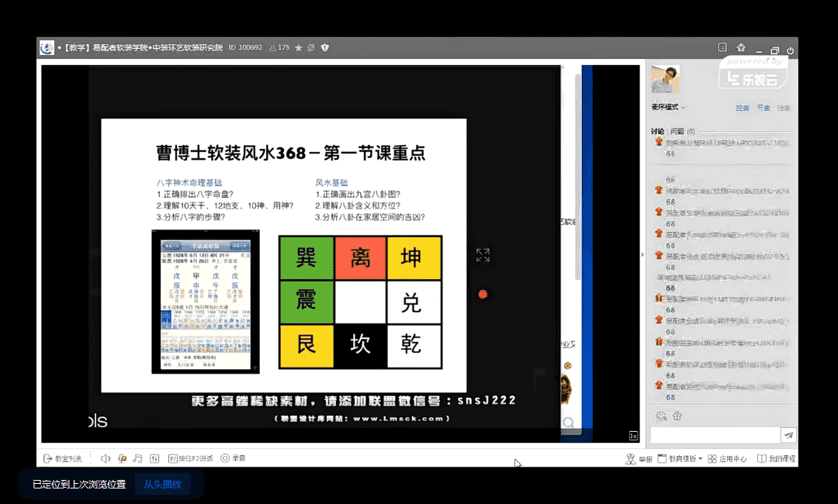838x504 pixels.
Task: Favorite the classroom with the star icon
Action: point(299,48)
